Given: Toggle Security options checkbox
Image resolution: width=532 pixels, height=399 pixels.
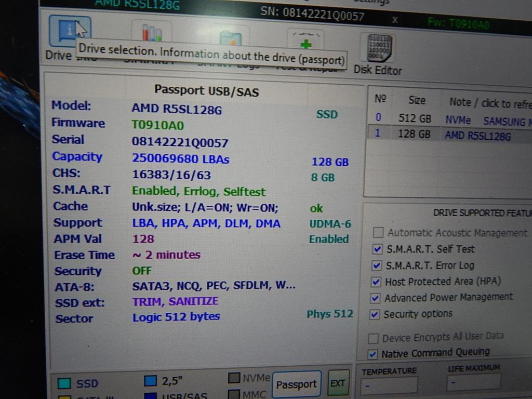Looking at the screenshot, I should 374,314.
